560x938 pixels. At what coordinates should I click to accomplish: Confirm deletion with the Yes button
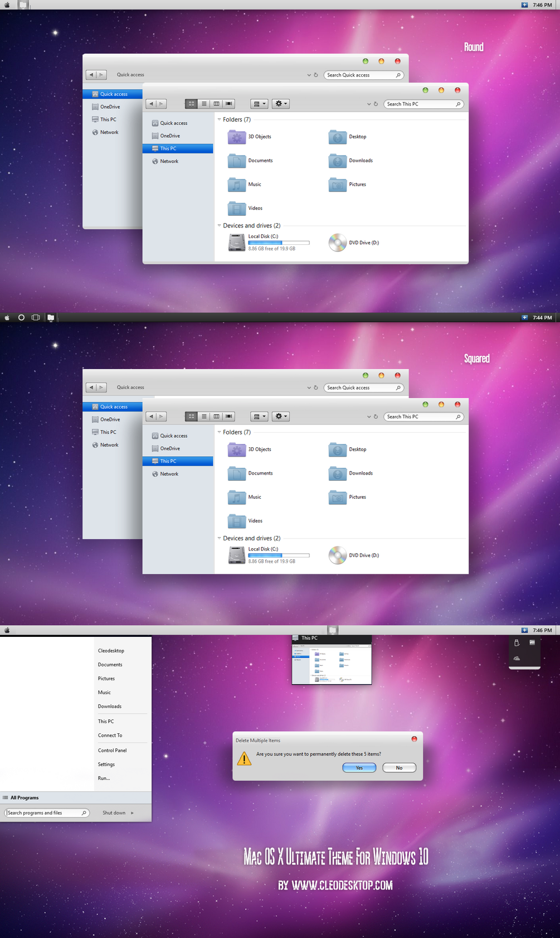tap(359, 768)
